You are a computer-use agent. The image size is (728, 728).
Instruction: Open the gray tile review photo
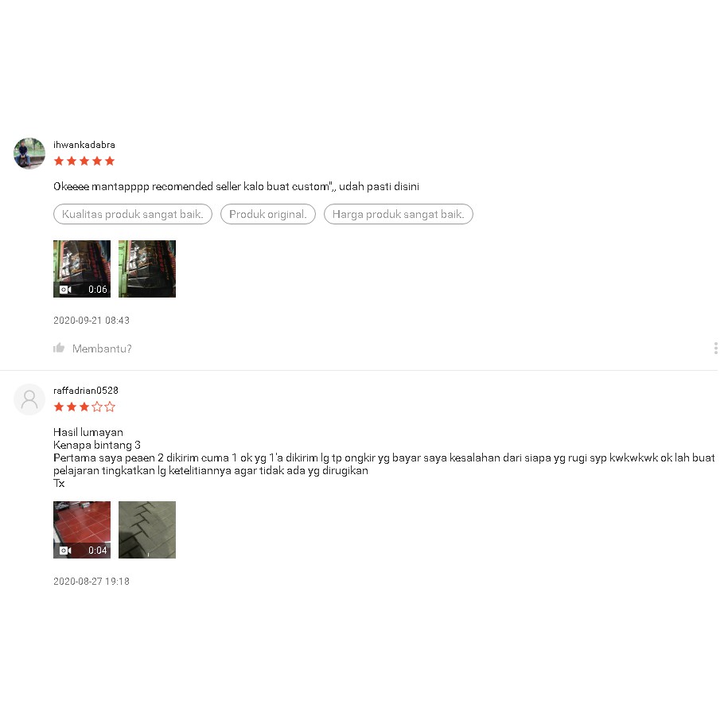(x=147, y=530)
